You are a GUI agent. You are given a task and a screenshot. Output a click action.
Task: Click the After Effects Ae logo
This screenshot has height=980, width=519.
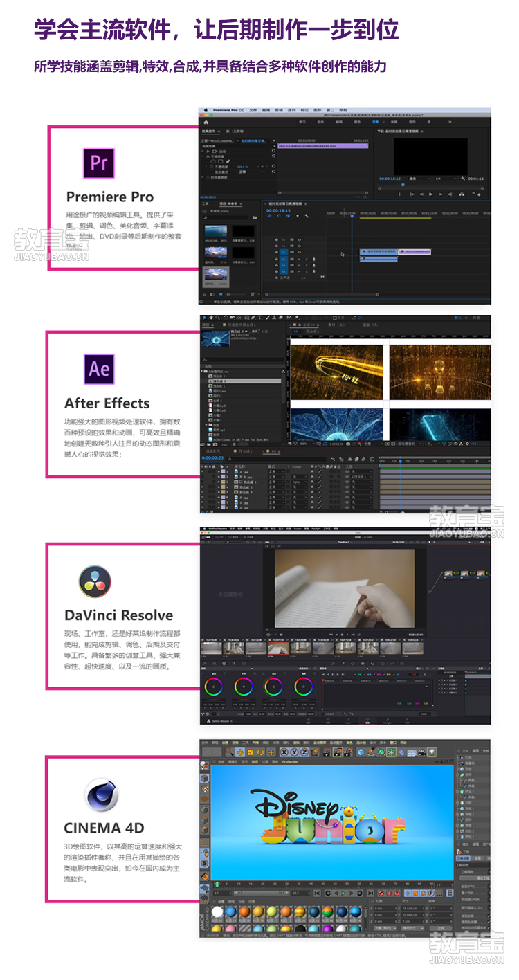tap(99, 369)
